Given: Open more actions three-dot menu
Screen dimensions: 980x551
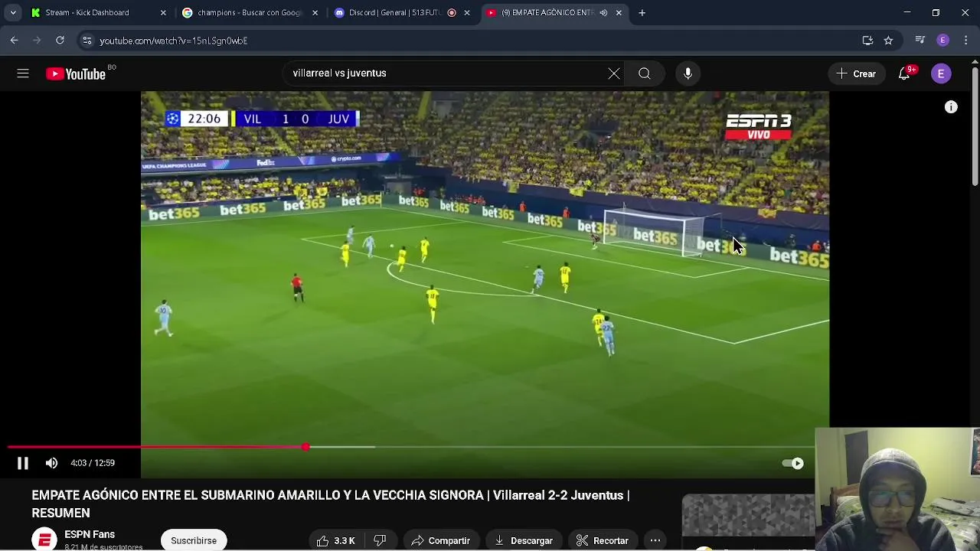Looking at the screenshot, I should pos(655,540).
